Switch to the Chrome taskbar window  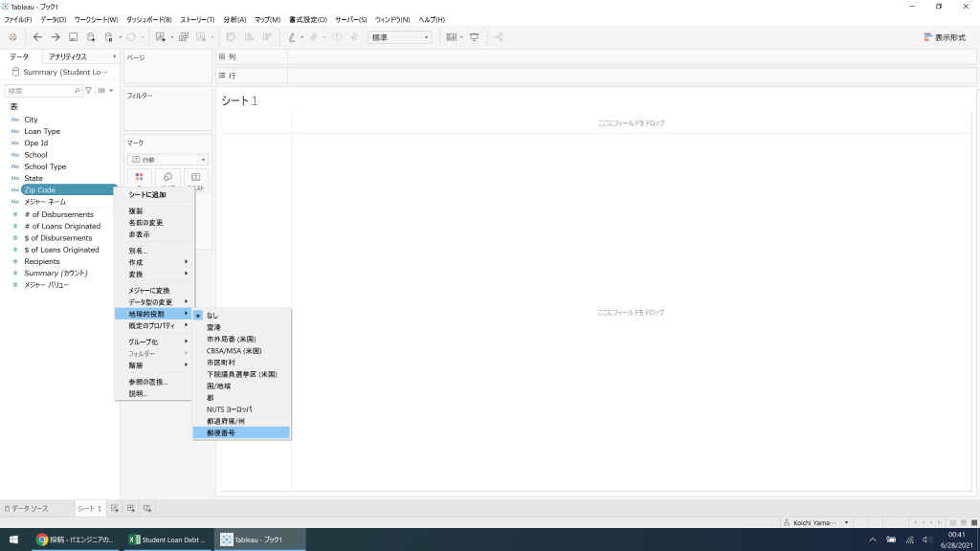point(75,540)
